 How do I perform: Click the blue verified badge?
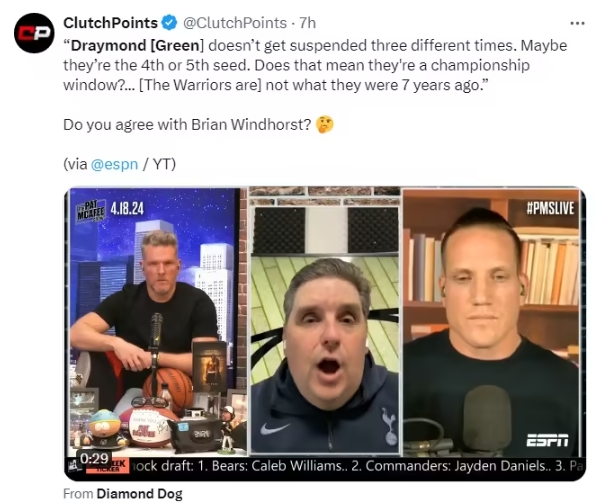[x=169, y=23]
